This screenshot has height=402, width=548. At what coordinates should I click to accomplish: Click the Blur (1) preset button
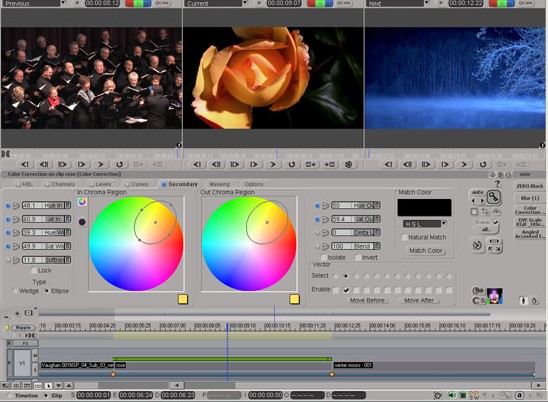coord(529,198)
